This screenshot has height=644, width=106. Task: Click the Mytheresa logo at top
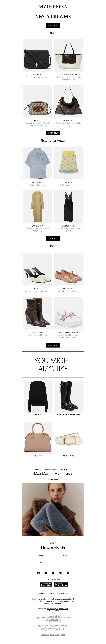pos(53,7)
